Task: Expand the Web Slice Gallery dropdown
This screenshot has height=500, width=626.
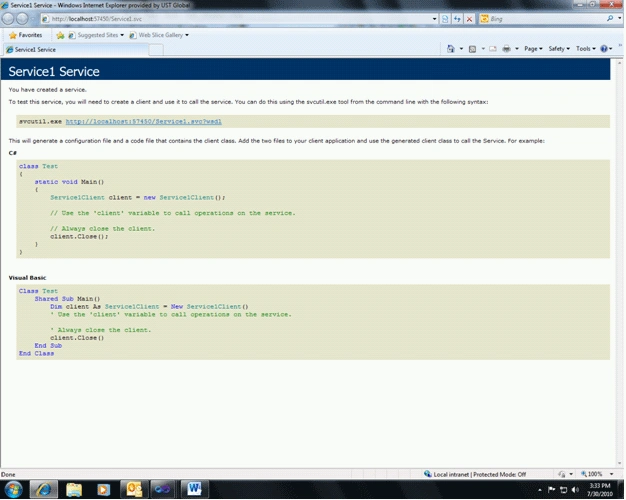Action: (187, 35)
